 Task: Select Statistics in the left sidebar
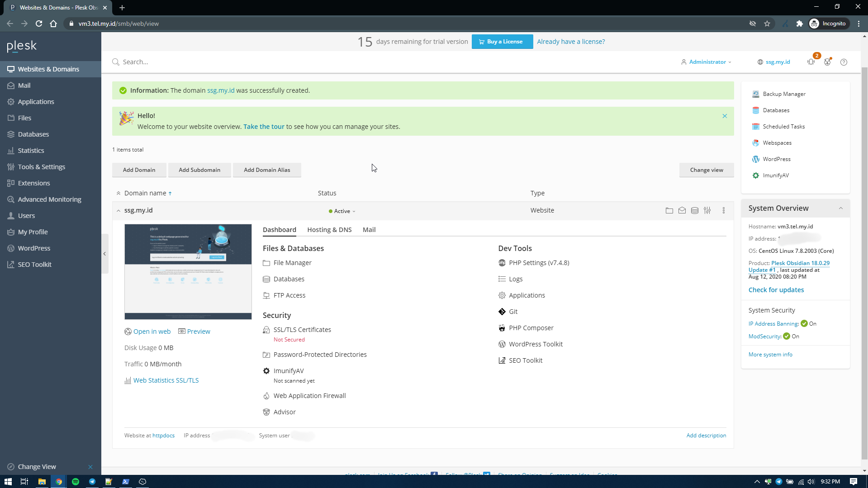(x=31, y=150)
